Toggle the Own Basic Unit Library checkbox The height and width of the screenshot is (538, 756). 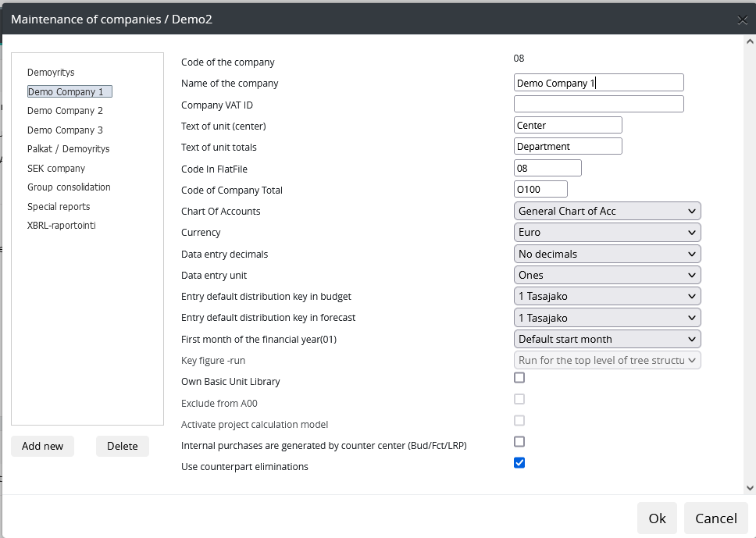coord(519,377)
